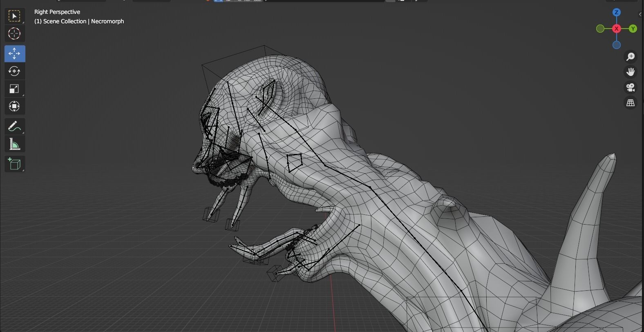
Task: Choose the Move tool in toolbar
Action: pyautogui.click(x=15, y=53)
